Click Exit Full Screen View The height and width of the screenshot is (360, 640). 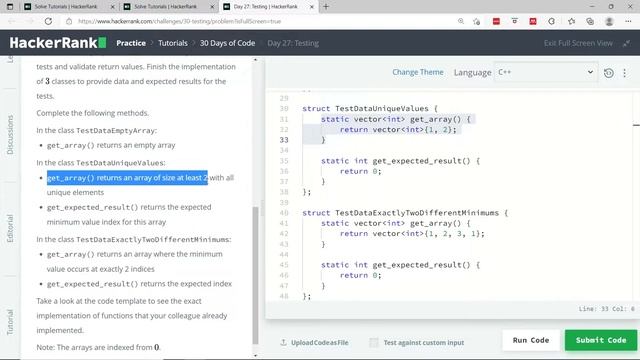coord(578,43)
